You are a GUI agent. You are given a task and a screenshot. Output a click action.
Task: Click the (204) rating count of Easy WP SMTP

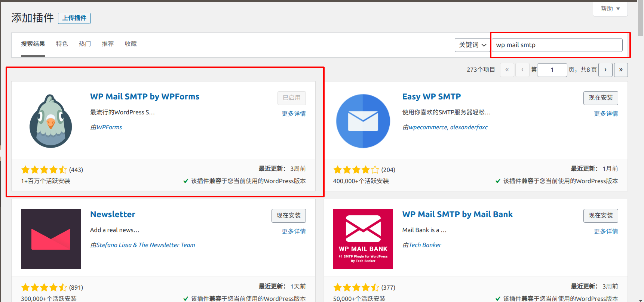click(388, 170)
